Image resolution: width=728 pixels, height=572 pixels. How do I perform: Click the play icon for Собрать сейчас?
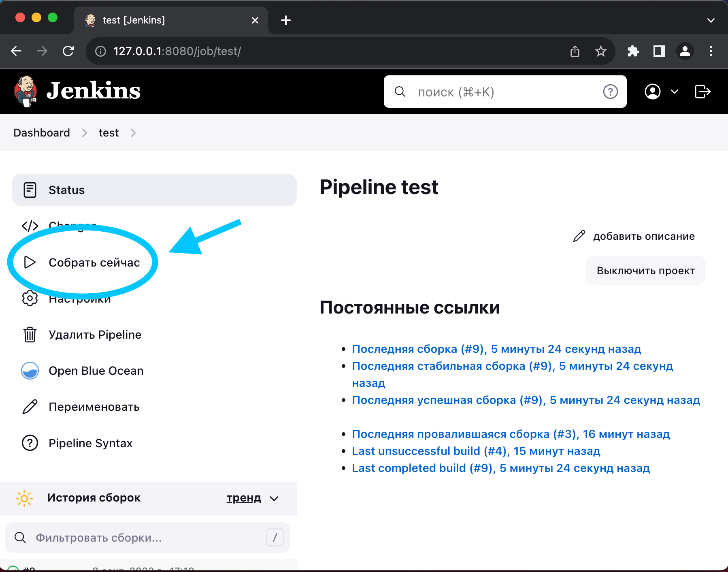pos(30,262)
